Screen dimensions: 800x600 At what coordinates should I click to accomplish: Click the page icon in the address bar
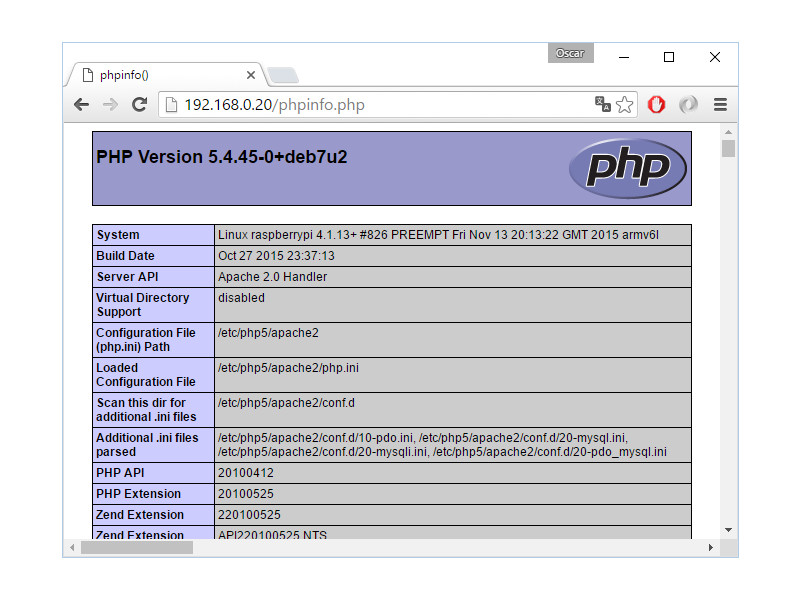(171, 105)
